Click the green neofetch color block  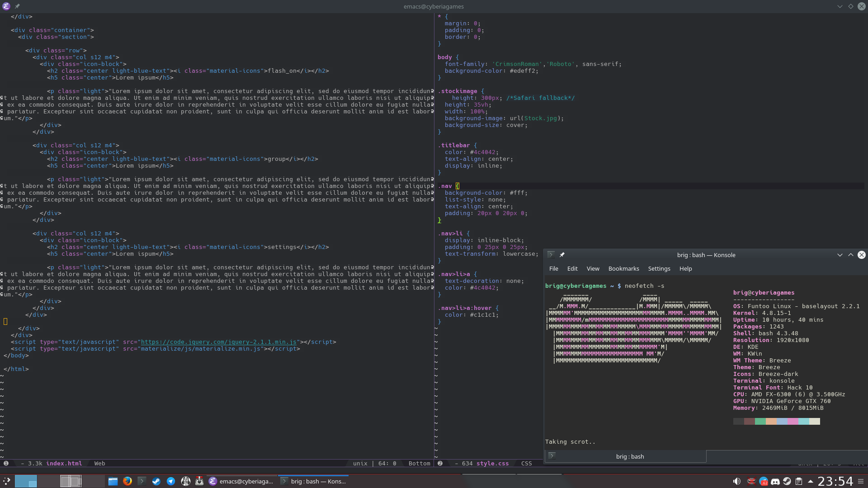coord(760,421)
